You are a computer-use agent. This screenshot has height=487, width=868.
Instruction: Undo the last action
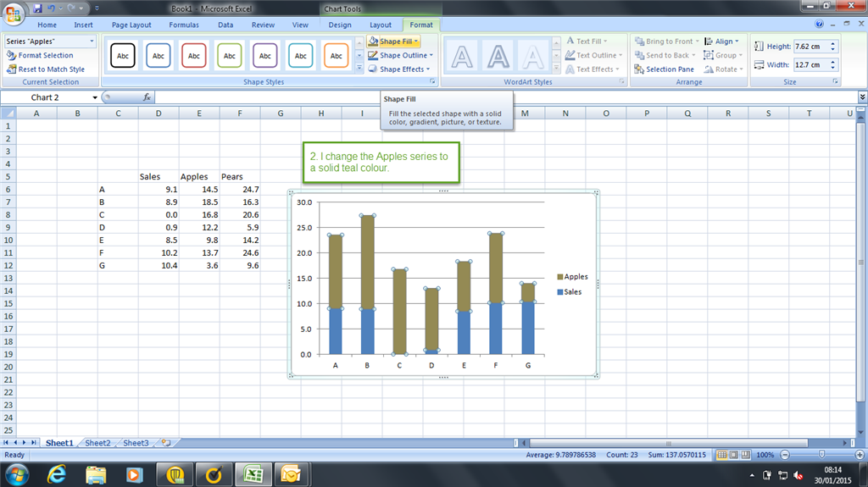coord(51,8)
